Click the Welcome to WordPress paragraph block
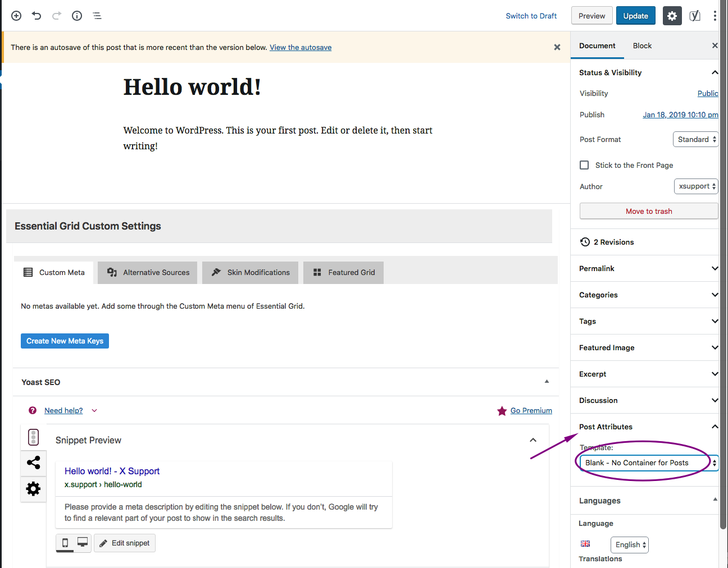 click(x=278, y=138)
